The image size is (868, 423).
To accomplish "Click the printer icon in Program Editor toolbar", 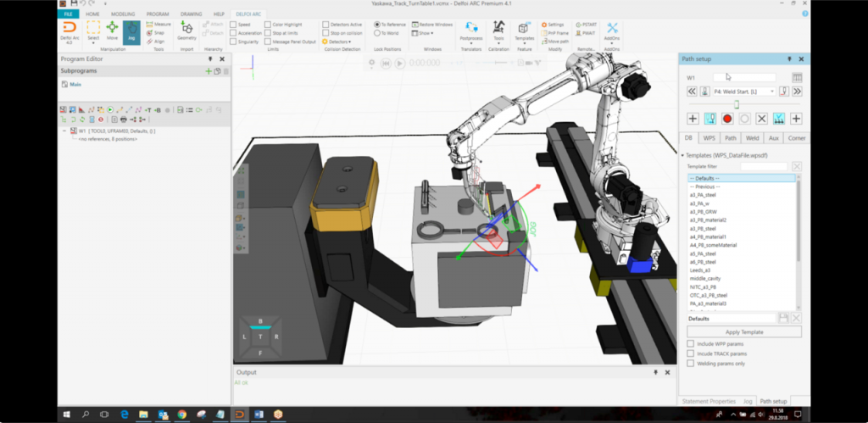I will click(124, 119).
